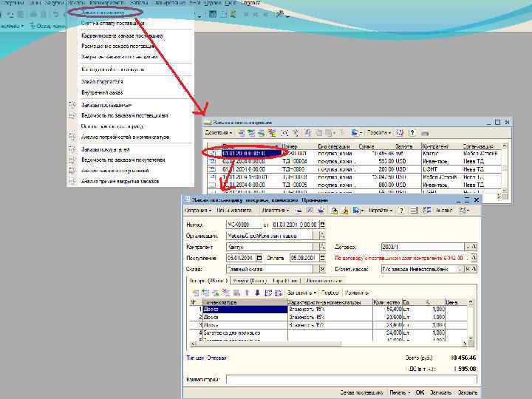Open dropdown of bank account field
Viewport: 532px width, 399px height.
coord(460,269)
